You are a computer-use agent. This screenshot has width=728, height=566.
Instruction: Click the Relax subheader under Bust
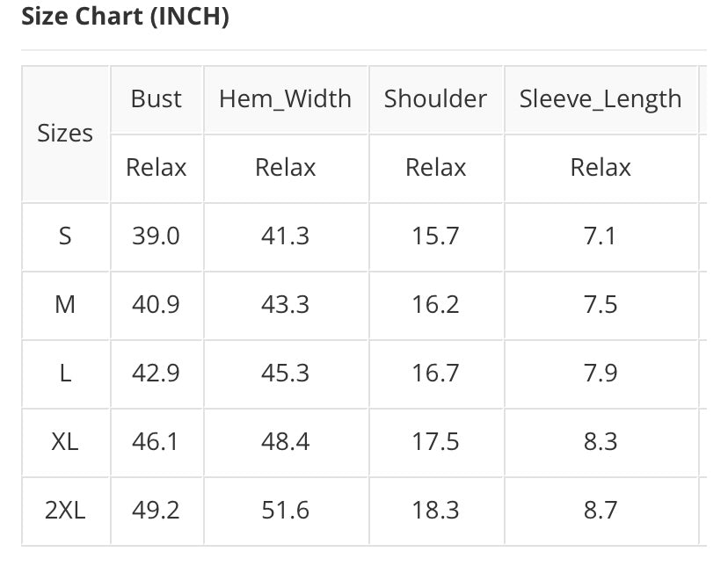point(157,167)
